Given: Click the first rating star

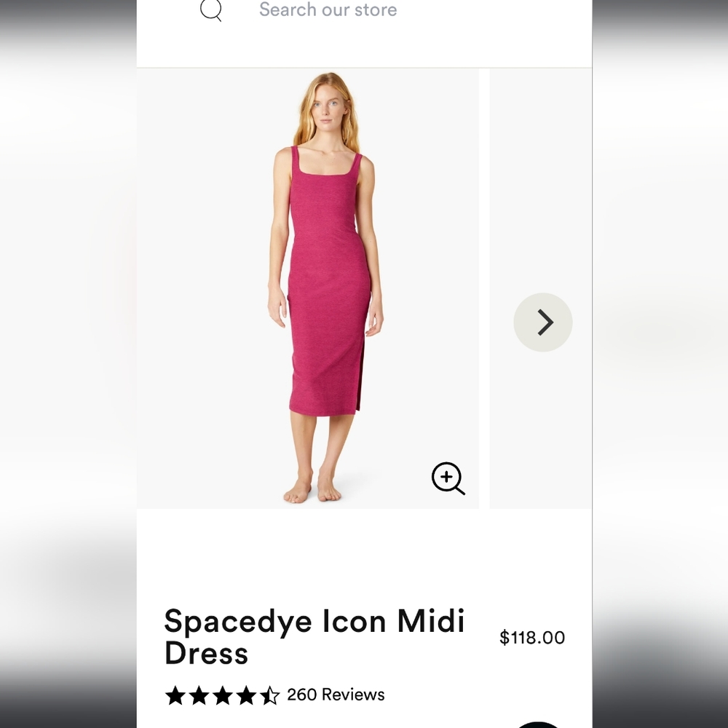Looking at the screenshot, I should point(174,695).
